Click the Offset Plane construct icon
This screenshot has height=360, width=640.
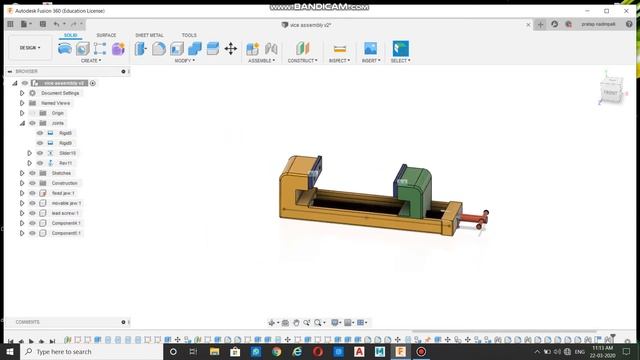pyautogui.click(x=302, y=49)
